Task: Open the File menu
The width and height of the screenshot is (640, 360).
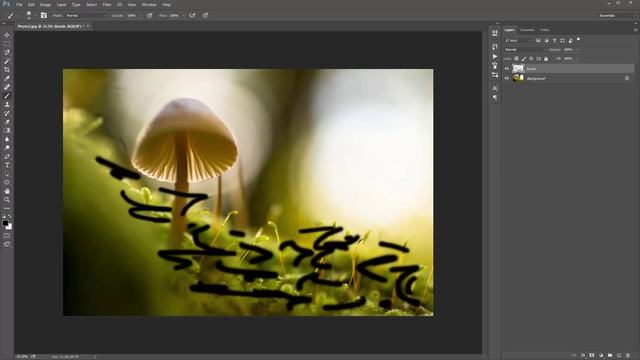Action: tap(19, 4)
